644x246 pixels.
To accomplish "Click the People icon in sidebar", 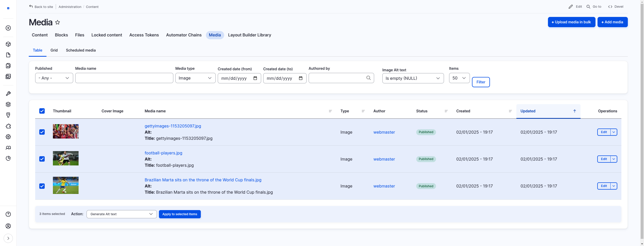I will point(8,148).
